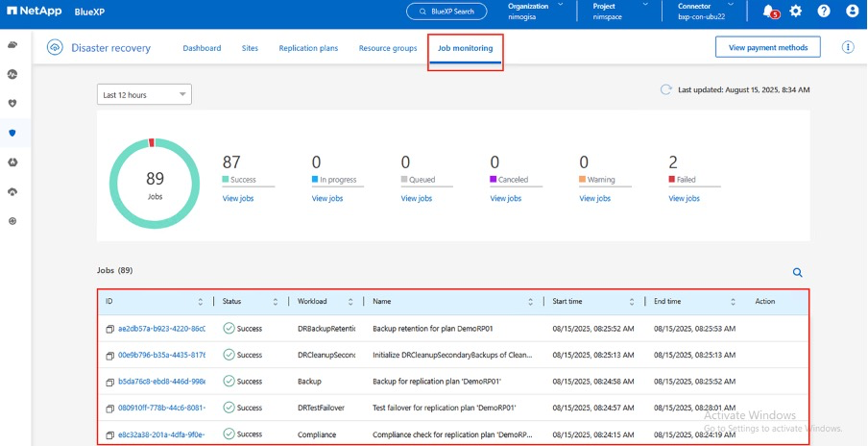The width and height of the screenshot is (868, 446).
Task: Click the refresh icon beside Last updated
Action: (665, 89)
